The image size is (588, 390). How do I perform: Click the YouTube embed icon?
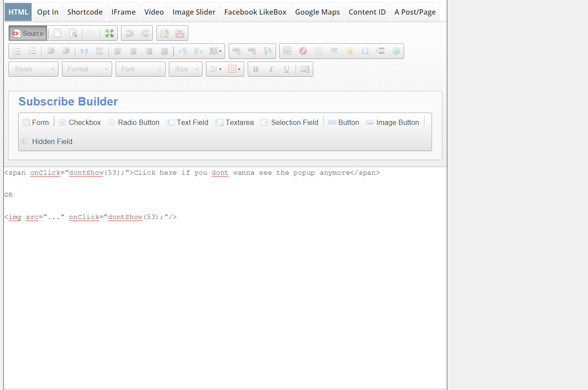180,33
